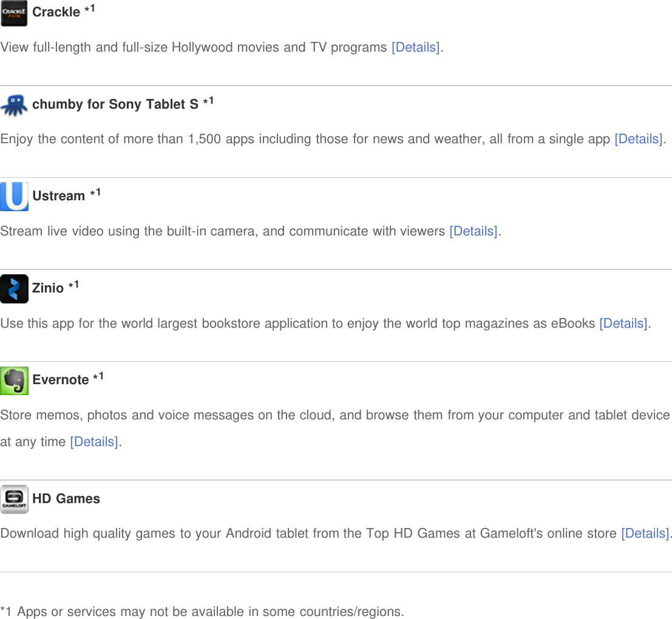Click the Gameloft HD Games icon

(x=14, y=499)
